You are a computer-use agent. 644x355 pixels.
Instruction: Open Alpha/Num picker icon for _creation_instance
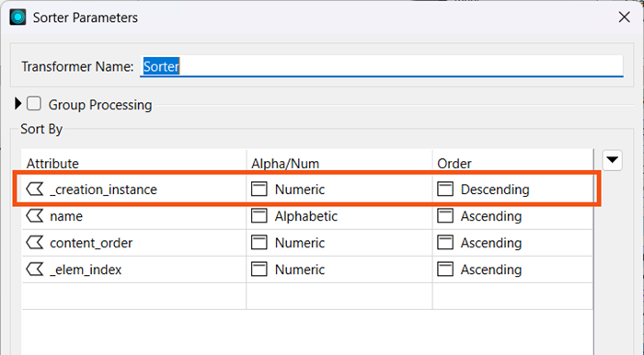[259, 189]
